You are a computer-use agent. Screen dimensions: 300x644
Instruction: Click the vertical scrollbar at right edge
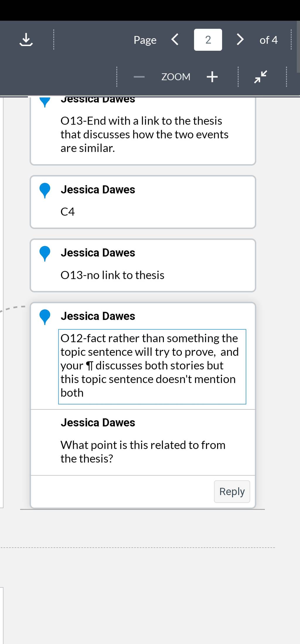pos(298,47)
